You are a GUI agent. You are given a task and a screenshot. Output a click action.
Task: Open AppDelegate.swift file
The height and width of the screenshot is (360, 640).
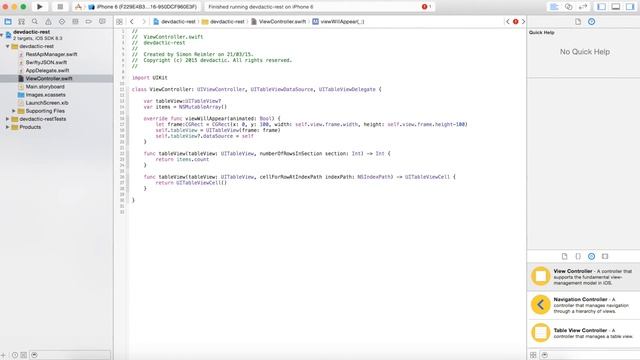47,71
